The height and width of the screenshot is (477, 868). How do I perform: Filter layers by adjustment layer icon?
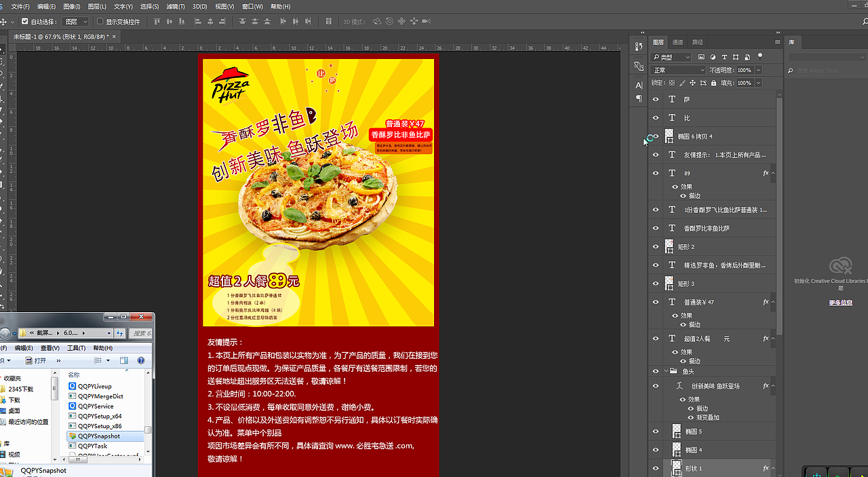click(713, 58)
